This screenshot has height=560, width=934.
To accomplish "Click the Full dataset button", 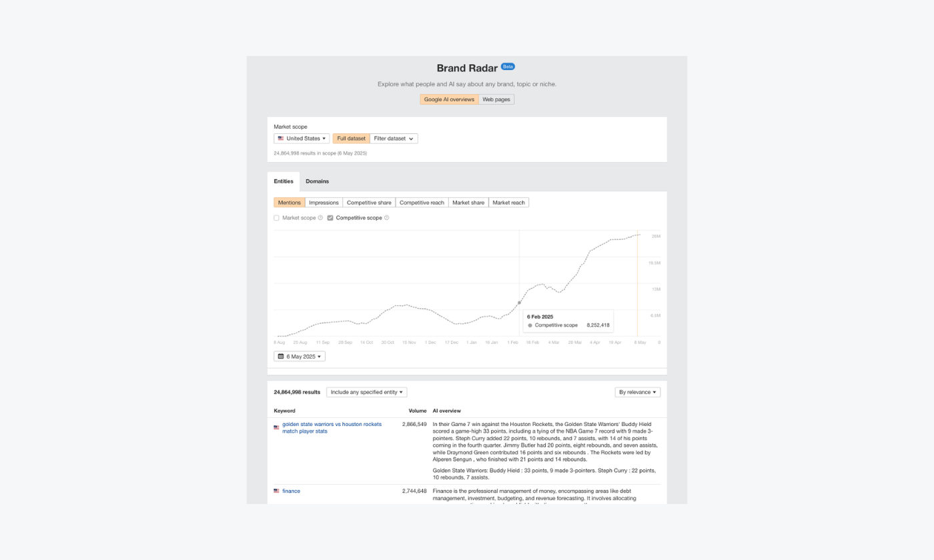I will (x=351, y=138).
